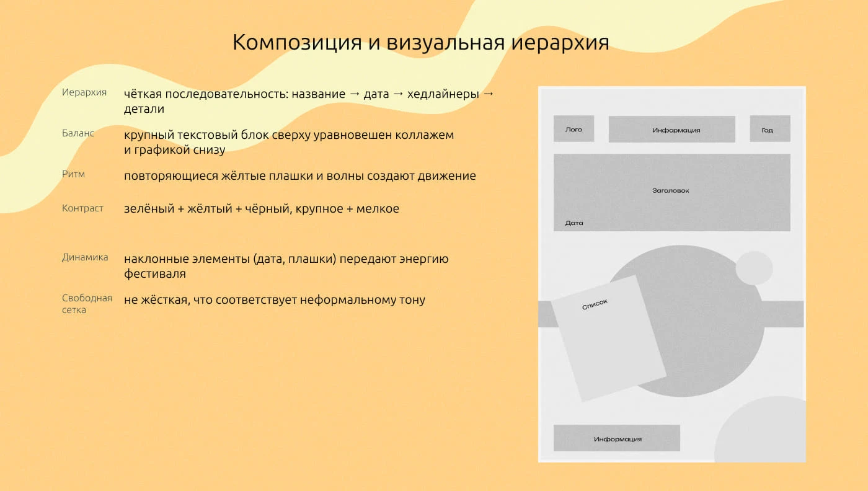868x491 pixels.
Task: Select the tilted "Список" card
Action: [609, 338]
